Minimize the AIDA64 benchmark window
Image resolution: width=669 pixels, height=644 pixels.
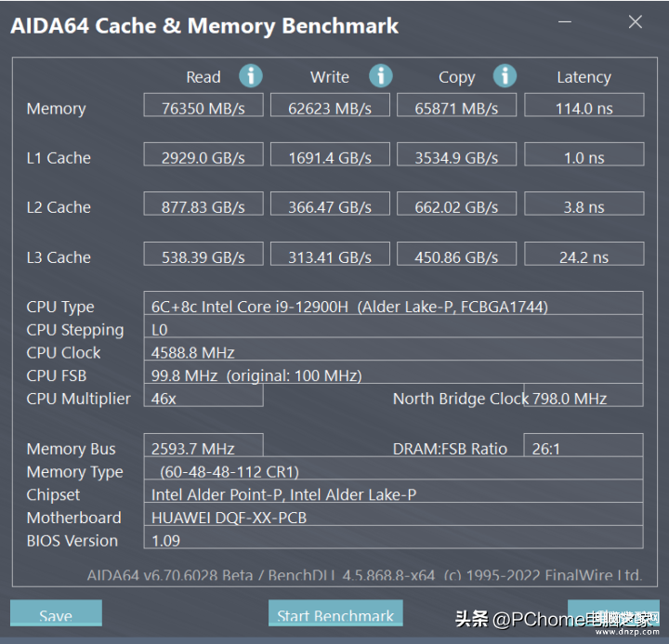point(565,21)
